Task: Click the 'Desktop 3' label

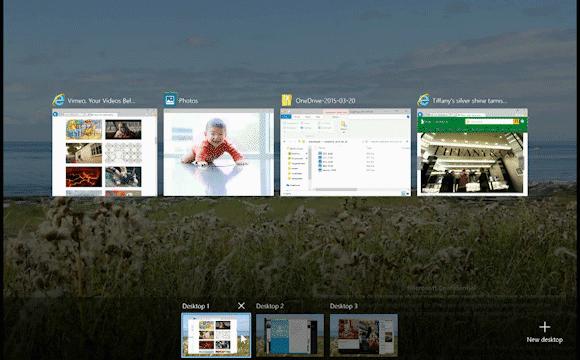Action: coord(344,306)
